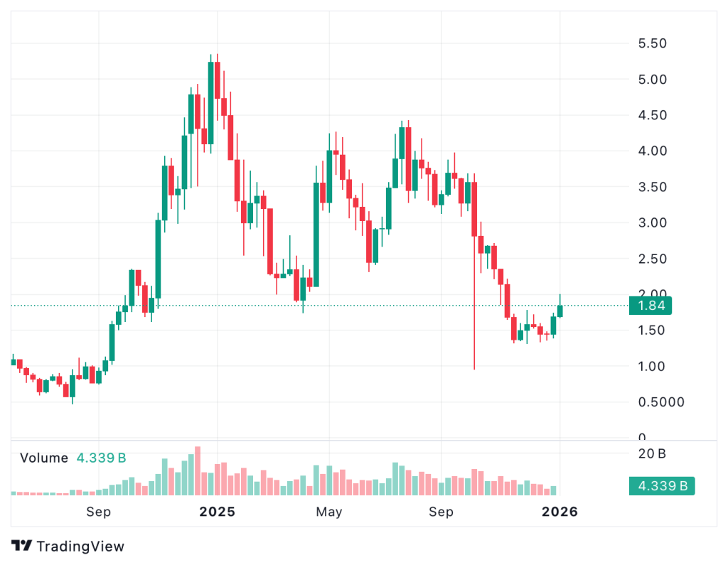Select the May label on time axis

coord(329,512)
